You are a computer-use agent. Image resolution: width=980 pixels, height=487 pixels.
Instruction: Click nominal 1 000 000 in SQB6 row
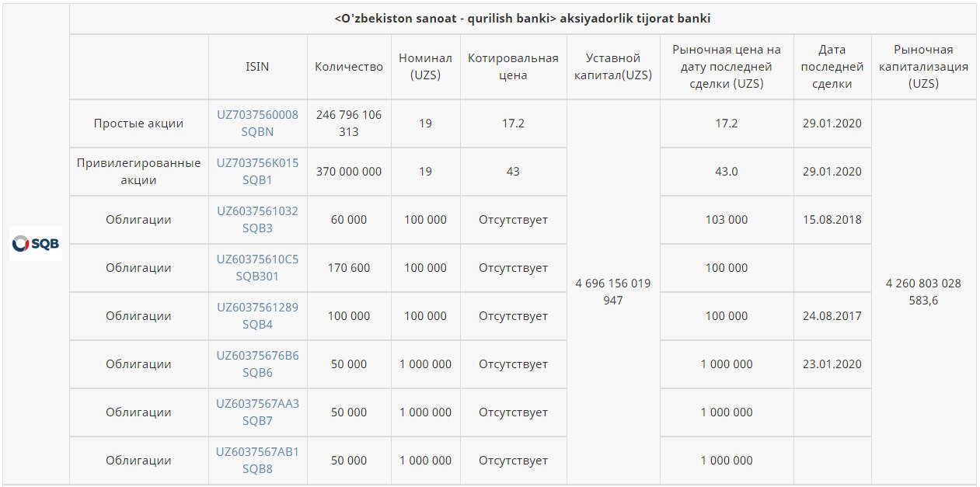click(425, 364)
